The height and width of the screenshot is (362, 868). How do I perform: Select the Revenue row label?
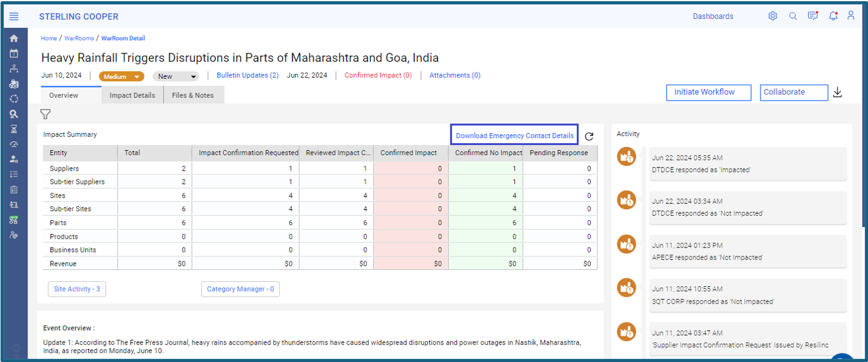(63, 263)
